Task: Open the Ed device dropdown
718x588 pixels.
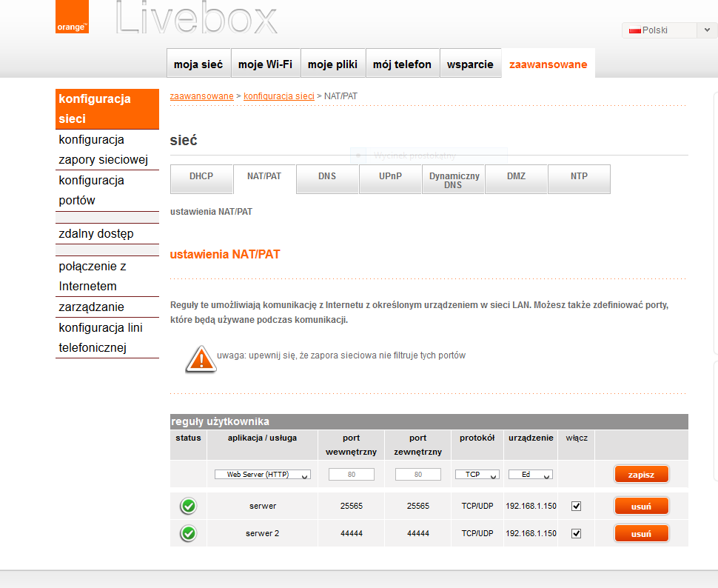Action: (530, 475)
